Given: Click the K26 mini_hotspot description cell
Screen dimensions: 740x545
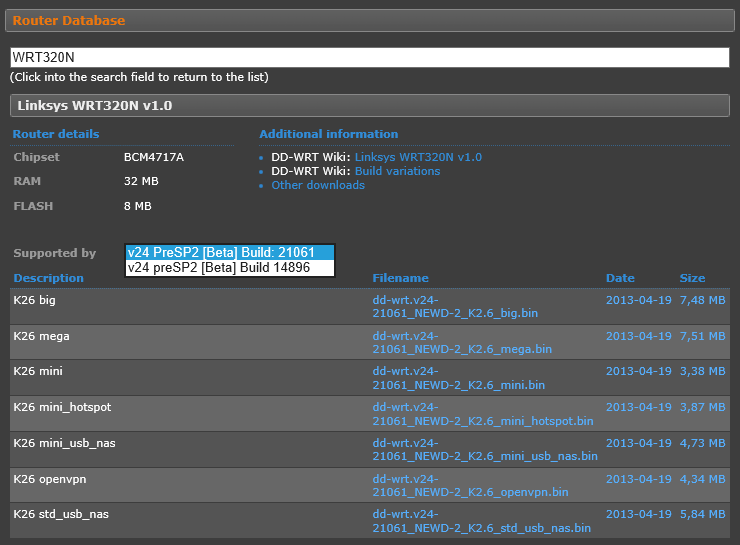Looking at the screenshot, I should tap(62, 407).
